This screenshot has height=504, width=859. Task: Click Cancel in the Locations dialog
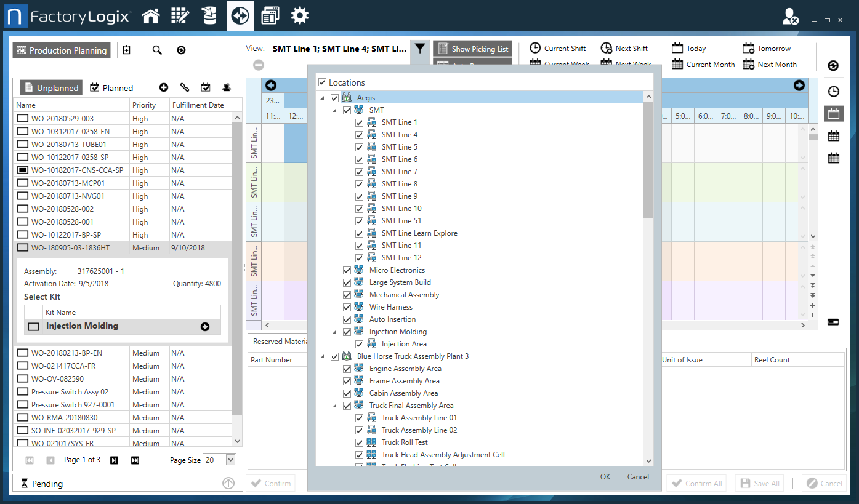pos(638,477)
